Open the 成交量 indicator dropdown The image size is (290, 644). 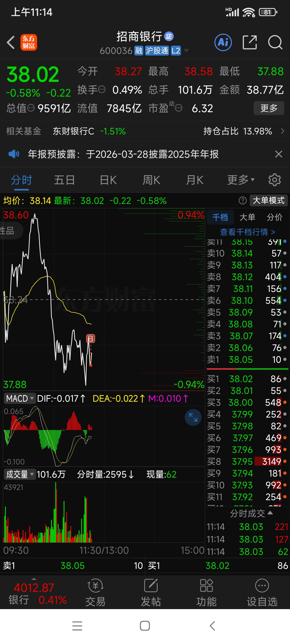click(x=20, y=474)
